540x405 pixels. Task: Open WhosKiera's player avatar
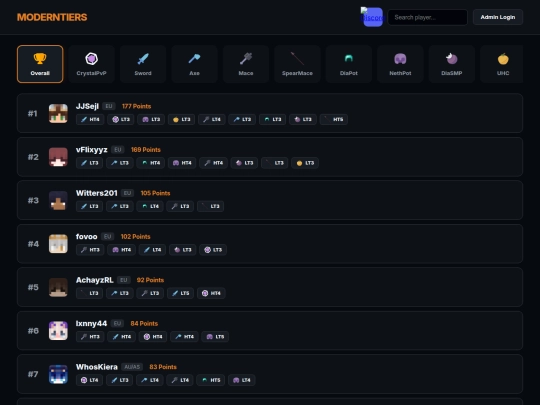coord(58,374)
